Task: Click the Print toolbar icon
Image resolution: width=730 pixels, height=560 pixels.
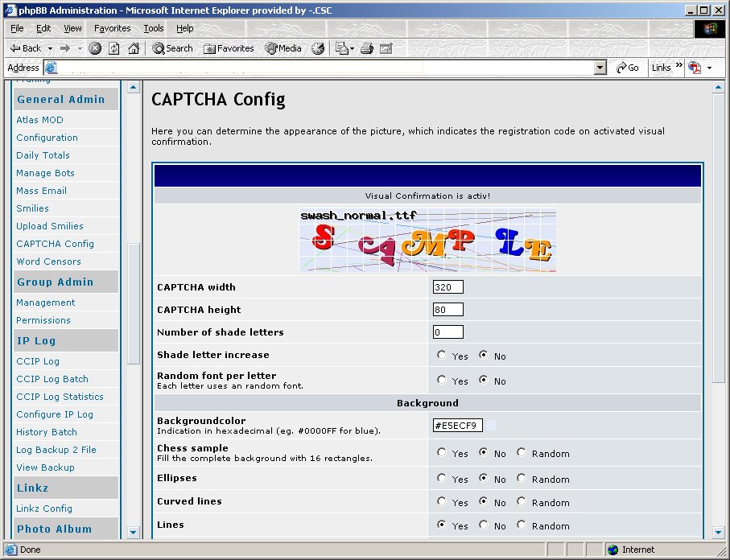Action: (367, 48)
